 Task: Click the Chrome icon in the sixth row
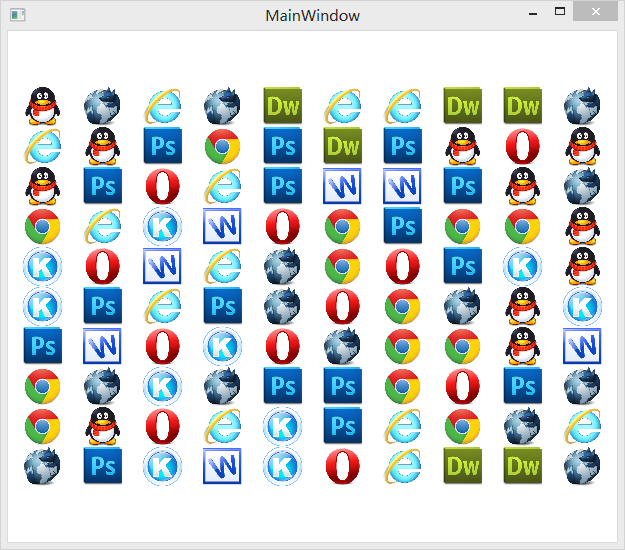403,306
